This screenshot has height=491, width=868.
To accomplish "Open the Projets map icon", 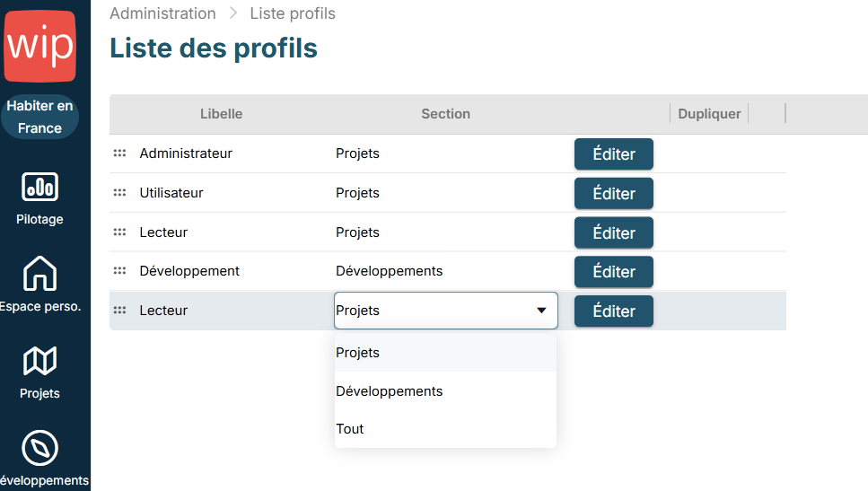I will pos(39,361).
